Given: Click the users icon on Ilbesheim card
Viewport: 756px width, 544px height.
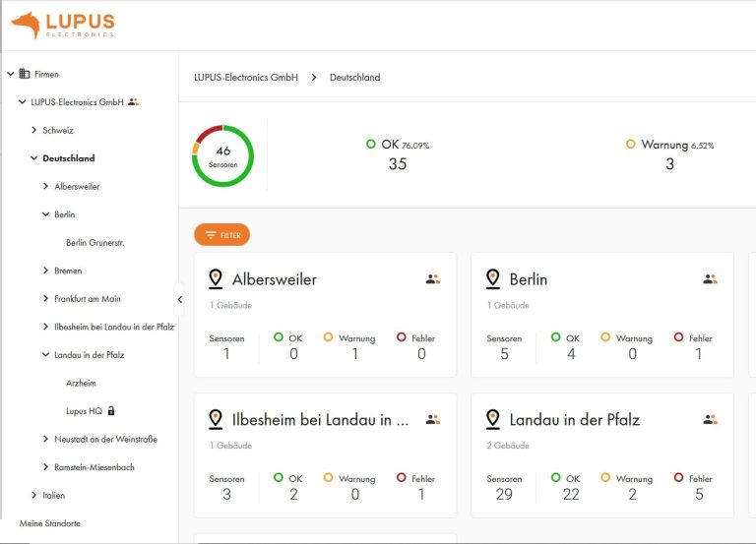Looking at the screenshot, I should [432, 420].
